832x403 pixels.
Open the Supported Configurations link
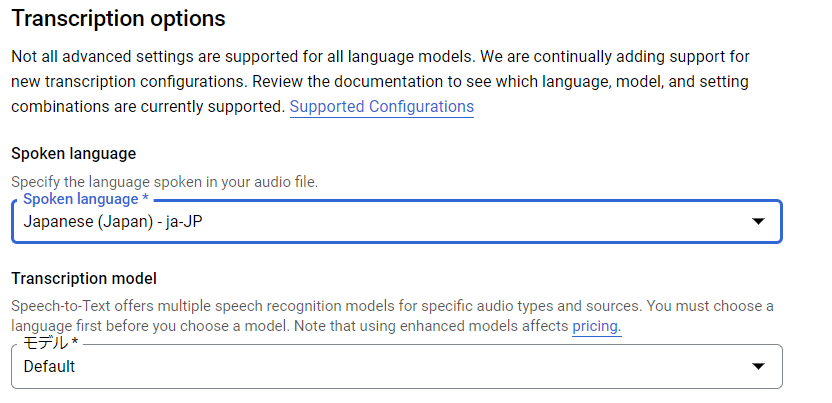coord(381,106)
